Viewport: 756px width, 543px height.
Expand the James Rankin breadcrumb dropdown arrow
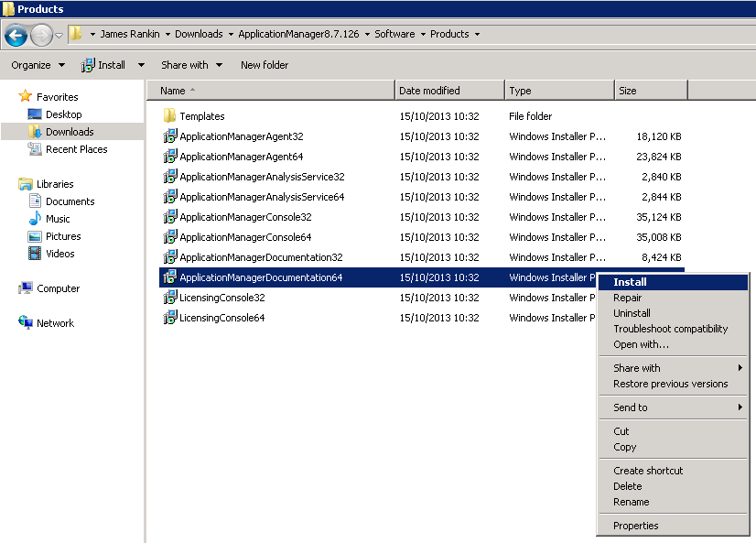click(x=167, y=34)
